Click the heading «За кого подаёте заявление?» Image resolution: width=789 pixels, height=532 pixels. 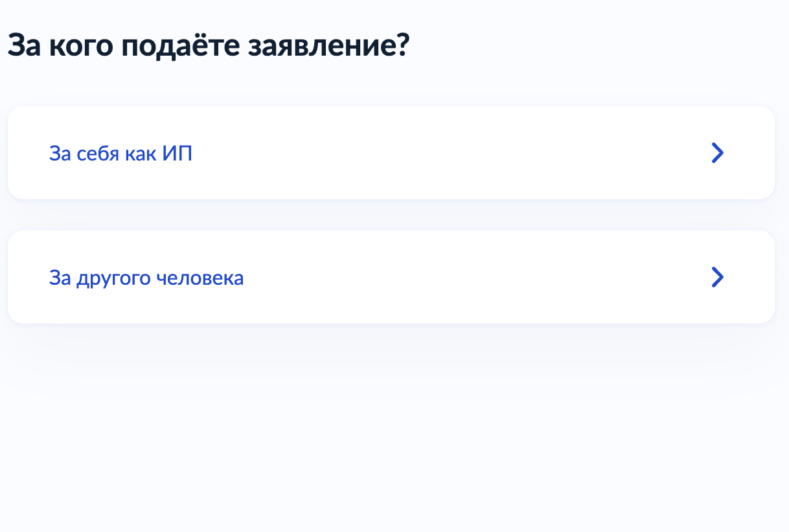coord(209,47)
